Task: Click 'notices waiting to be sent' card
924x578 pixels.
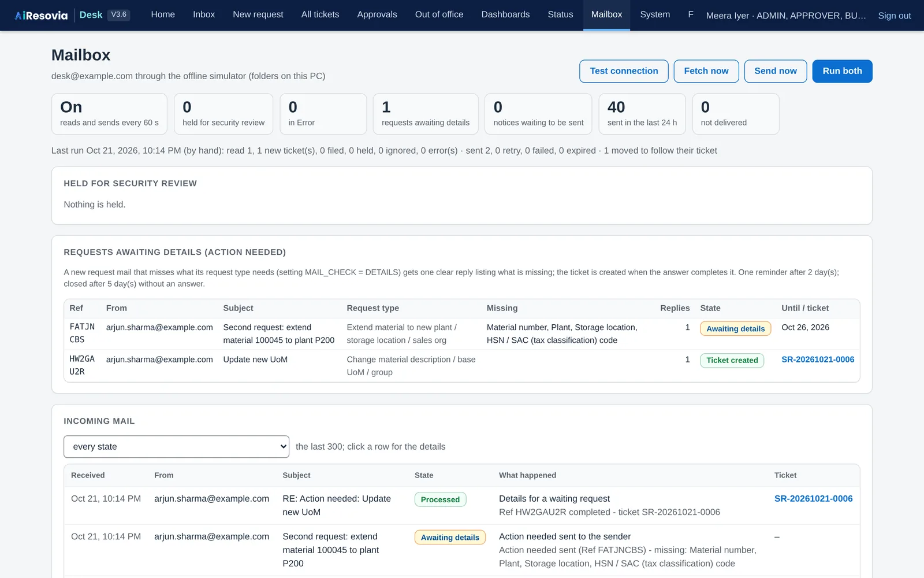Action: coord(538,114)
